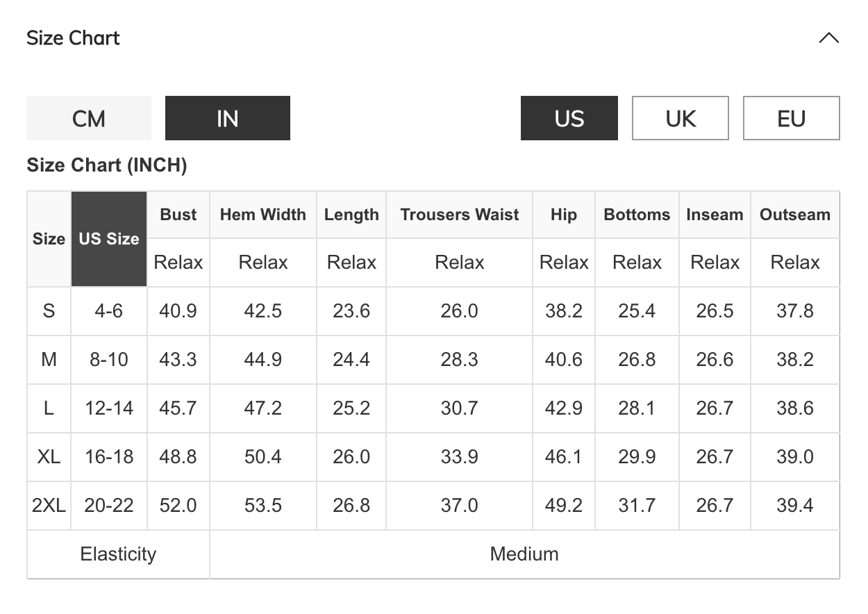Select US sizing region

tap(569, 118)
